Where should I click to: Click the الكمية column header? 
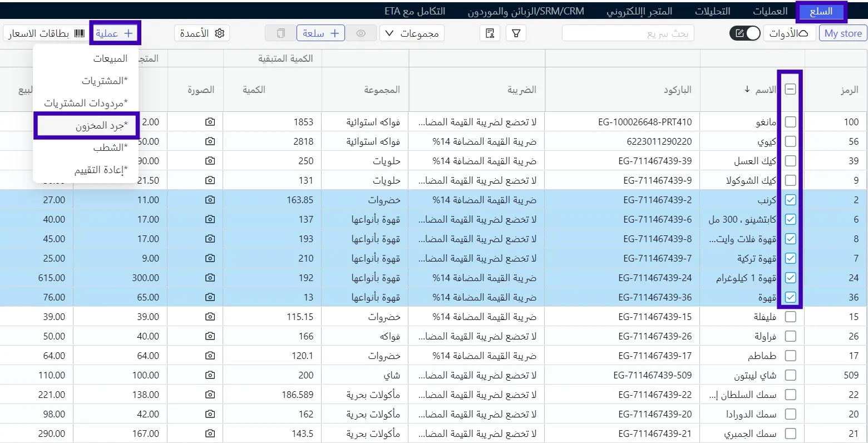tap(273, 90)
